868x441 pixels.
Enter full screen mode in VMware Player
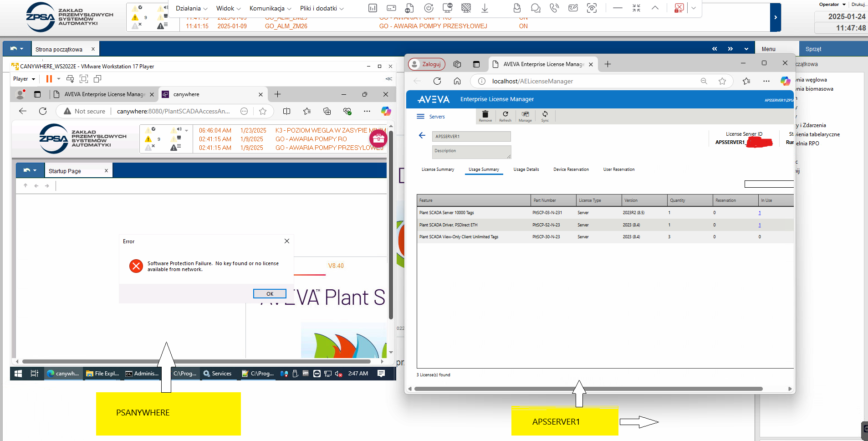84,79
